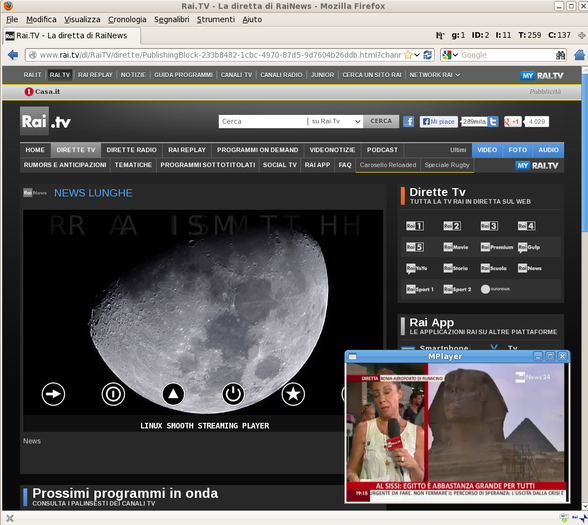Open the Rai 2 live channel
The width and height of the screenshot is (588, 525).
tap(452, 226)
